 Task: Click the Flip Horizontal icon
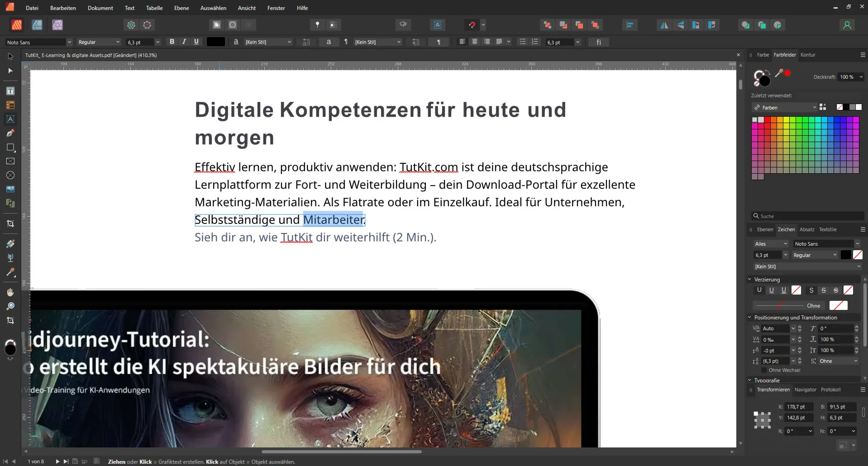click(664, 25)
